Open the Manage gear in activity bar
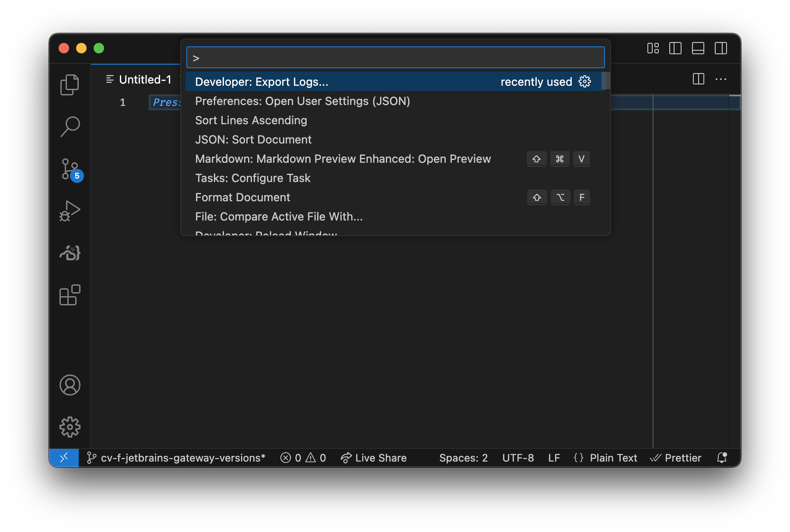790x532 pixels. coord(70,427)
